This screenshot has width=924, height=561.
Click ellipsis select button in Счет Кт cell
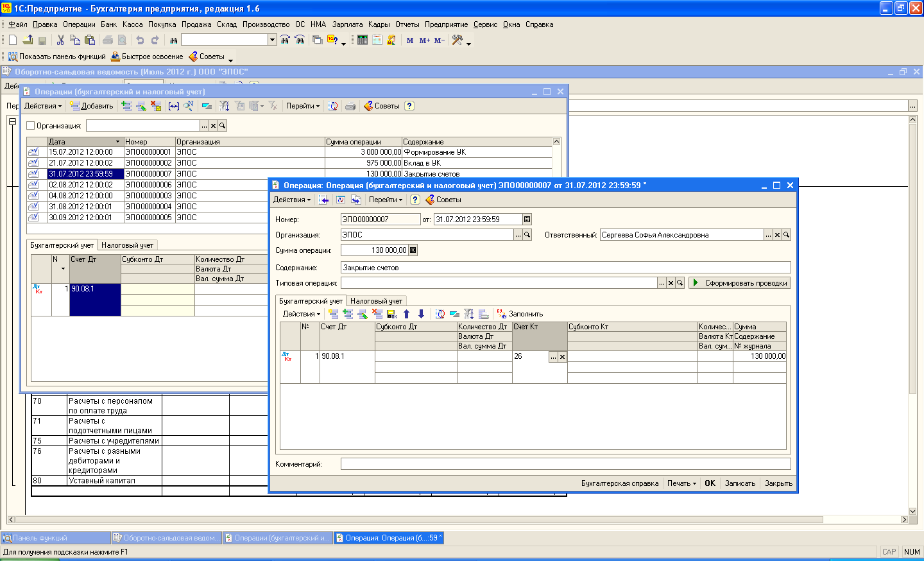pyautogui.click(x=553, y=357)
